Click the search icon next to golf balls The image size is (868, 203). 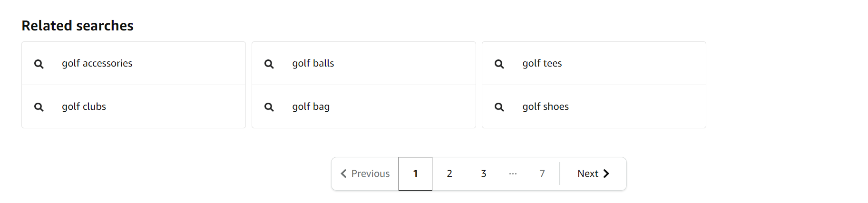click(269, 64)
